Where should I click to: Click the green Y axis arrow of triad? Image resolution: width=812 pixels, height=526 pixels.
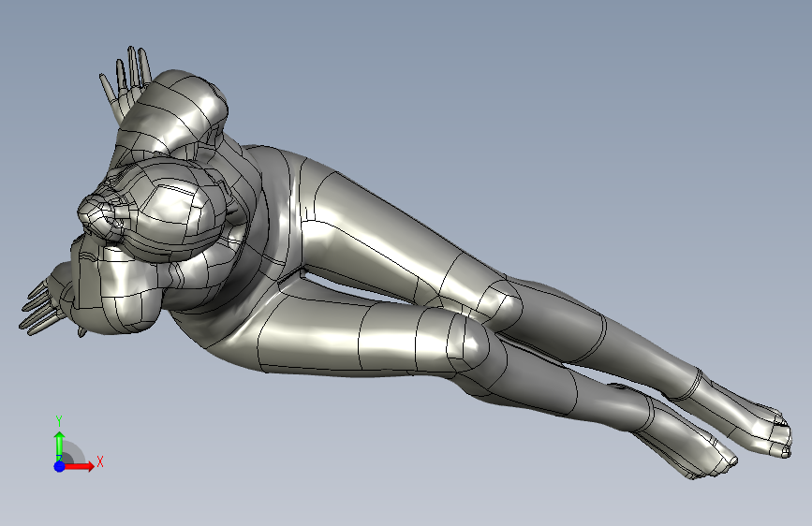click(60, 446)
